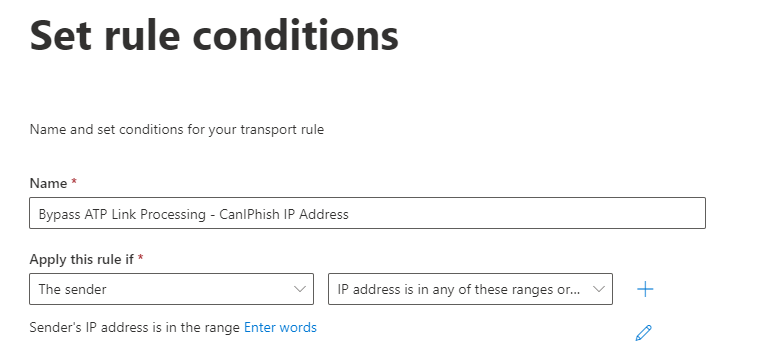Click Sender's IP address is in the range text
This screenshot has height=360, width=777.
point(135,328)
